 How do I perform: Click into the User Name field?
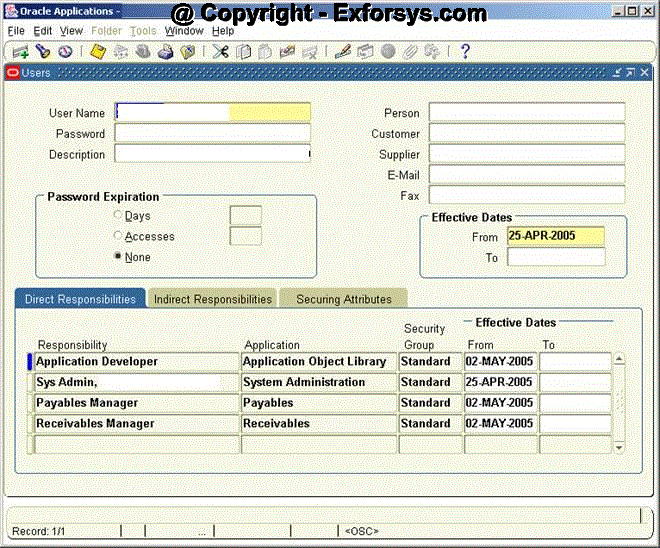coord(212,113)
